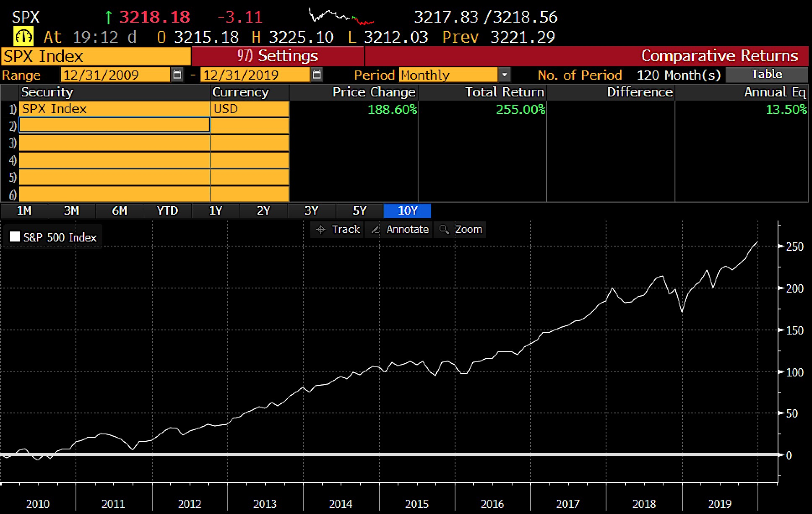
Task: Open the end date calendar picker
Action: coord(317,75)
